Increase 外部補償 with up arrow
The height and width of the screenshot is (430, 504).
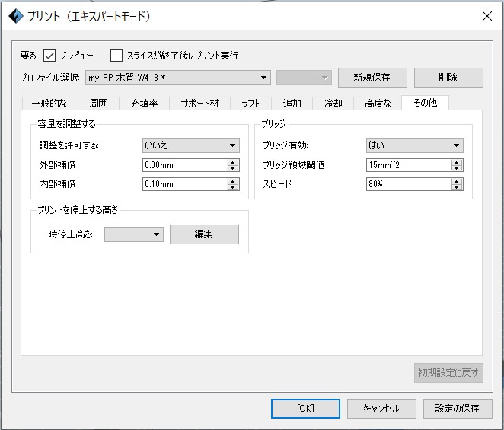[233, 162]
